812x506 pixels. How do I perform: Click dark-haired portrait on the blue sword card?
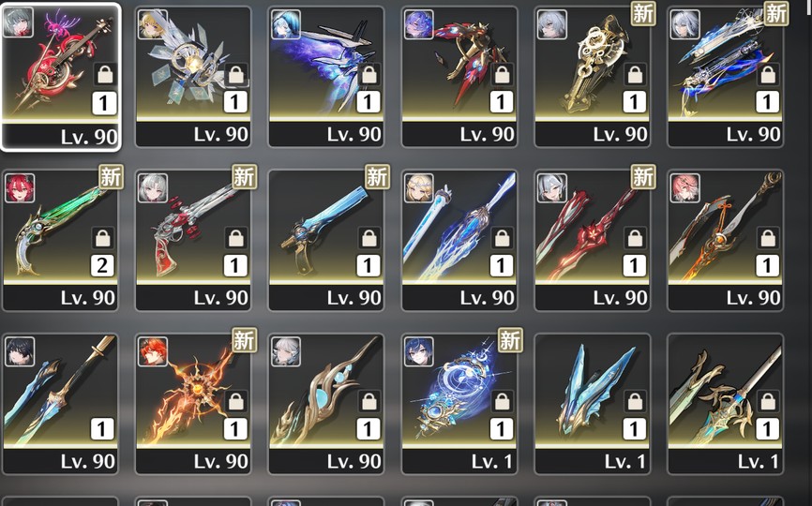tap(20, 351)
